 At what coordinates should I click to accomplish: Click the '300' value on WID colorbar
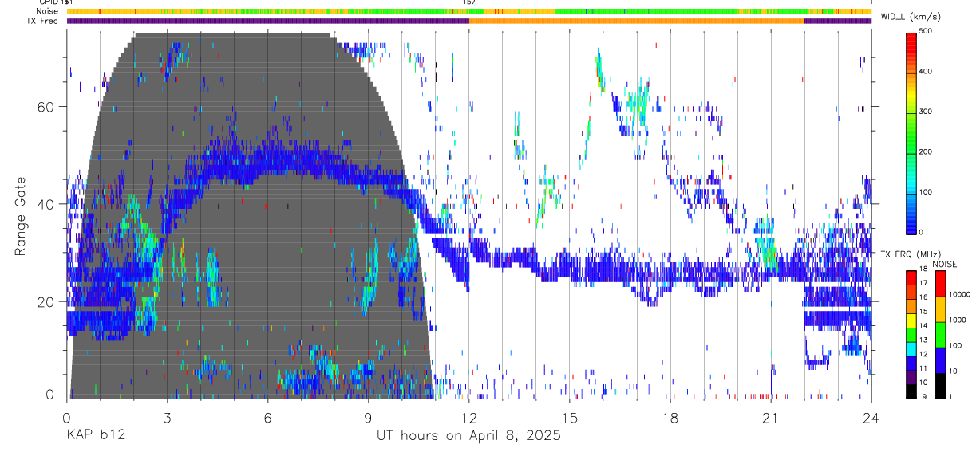[926, 112]
